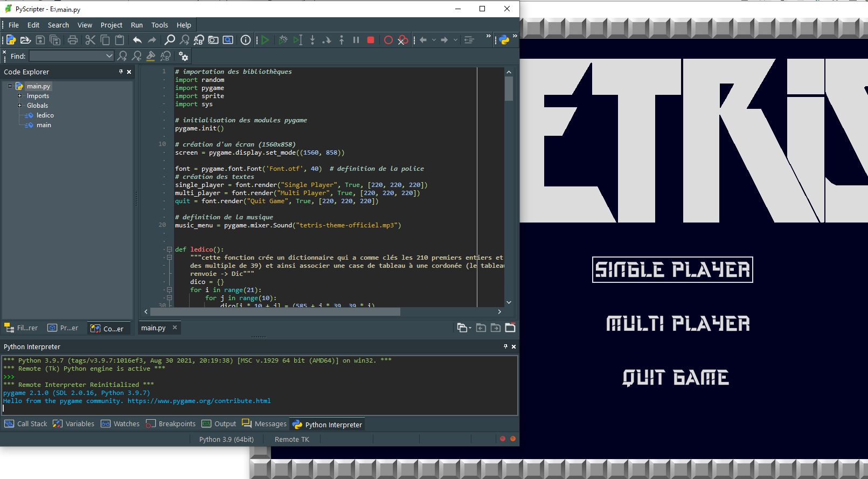868x479 pixels.
Task: Click the editor's horizontal scrollbar thumb
Action: click(275, 311)
